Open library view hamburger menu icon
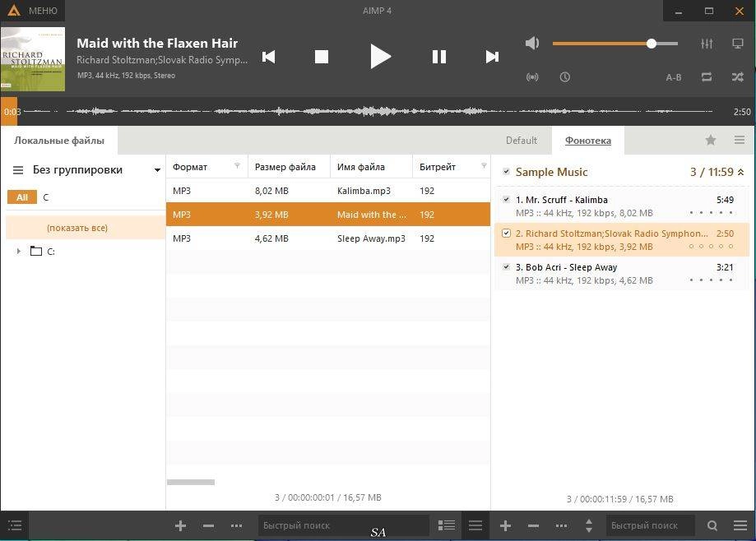 pyautogui.click(x=475, y=525)
